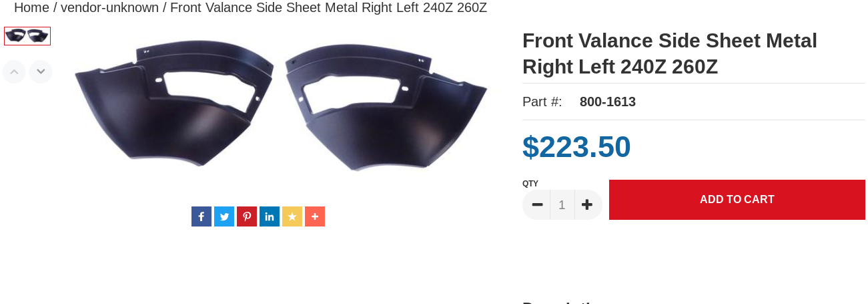868x304 pixels.
Task: Click current page breadcrumb Front Valance text
Action: (x=328, y=8)
